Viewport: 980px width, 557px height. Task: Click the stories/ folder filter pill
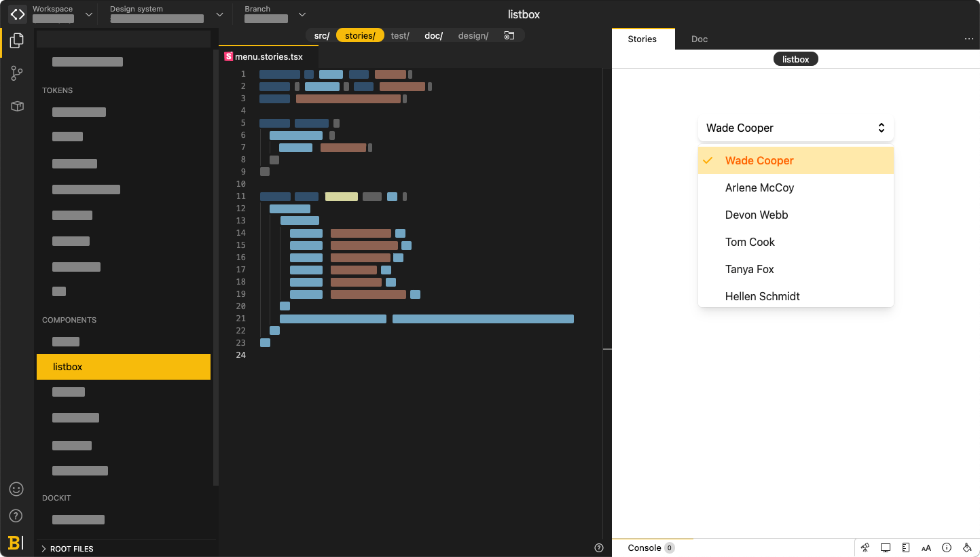(360, 35)
